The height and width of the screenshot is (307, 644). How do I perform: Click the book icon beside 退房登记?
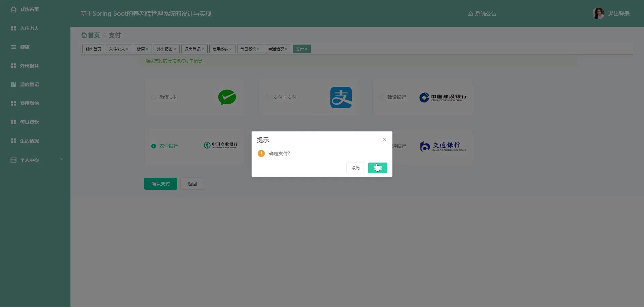(13, 84)
